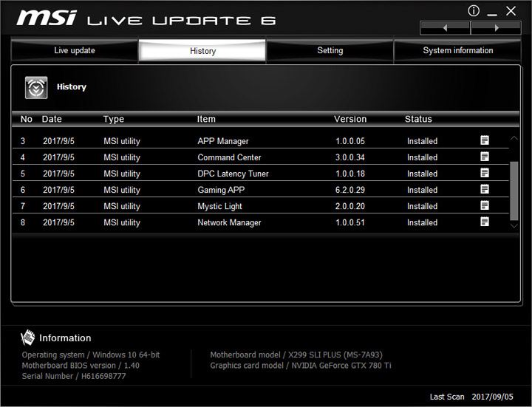Click the Last Scan 2017/09/05 text
Image resolution: width=532 pixels, height=407 pixels.
tap(471, 397)
